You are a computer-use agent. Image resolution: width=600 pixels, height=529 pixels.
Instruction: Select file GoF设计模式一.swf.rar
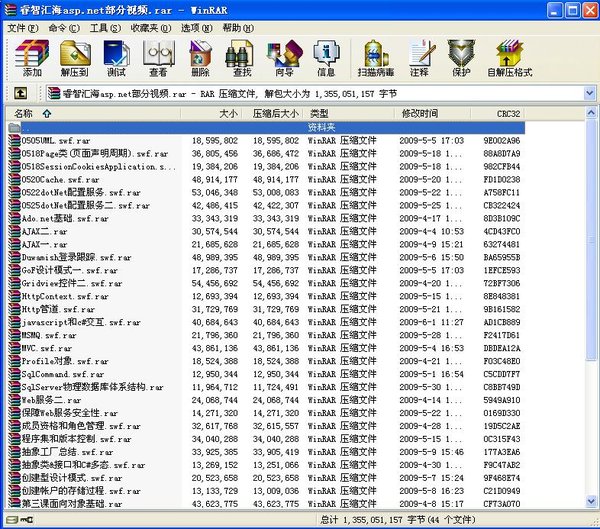[x=265, y=271]
